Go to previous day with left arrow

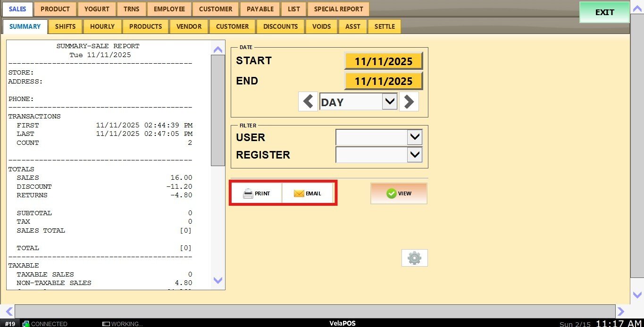tap(308, 102)
